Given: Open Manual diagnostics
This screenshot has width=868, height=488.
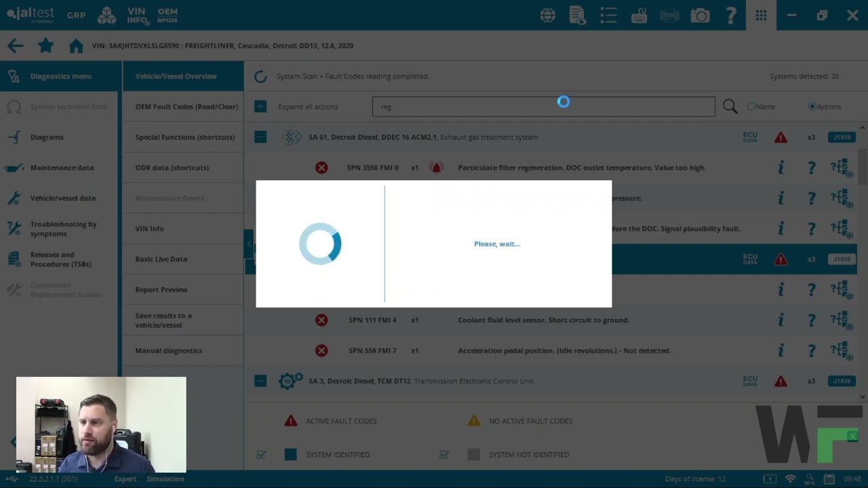Looking at the screenshot, I should 183,350.
